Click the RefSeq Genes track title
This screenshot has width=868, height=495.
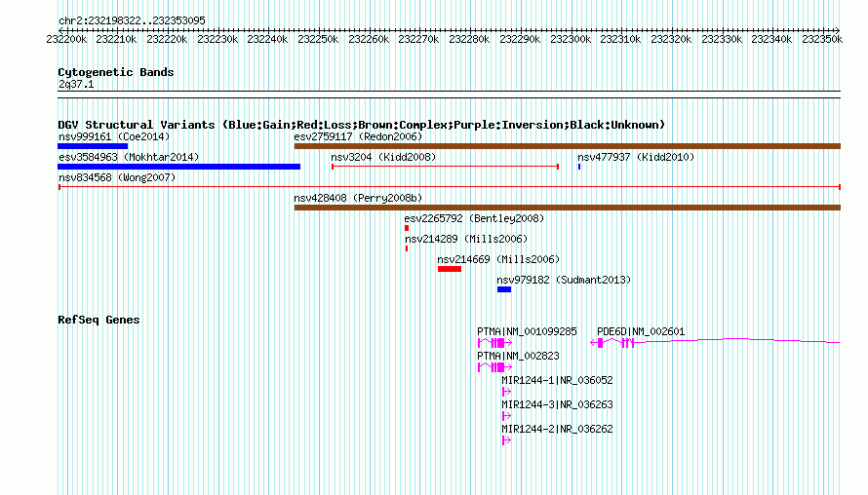pos(99,320)
